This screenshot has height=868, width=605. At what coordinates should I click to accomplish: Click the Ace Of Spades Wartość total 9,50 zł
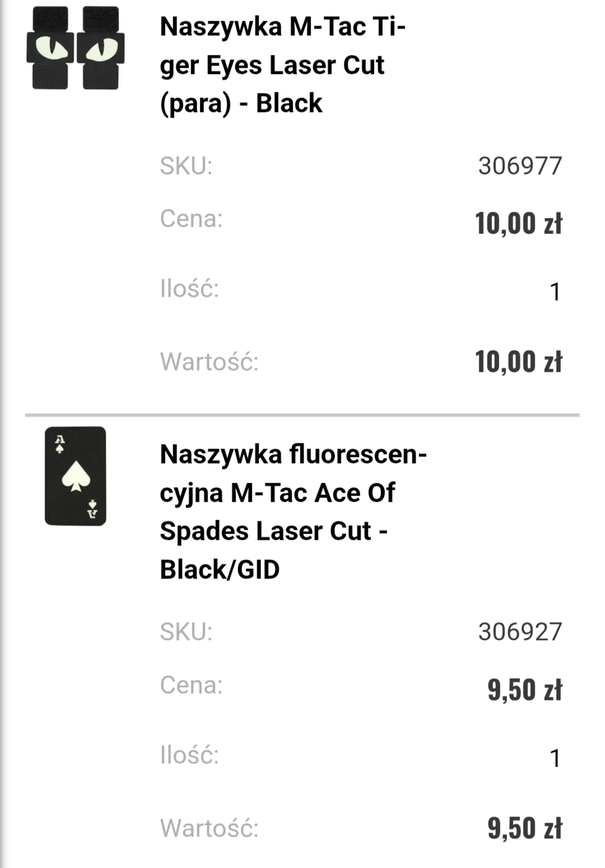coord(524,828)
